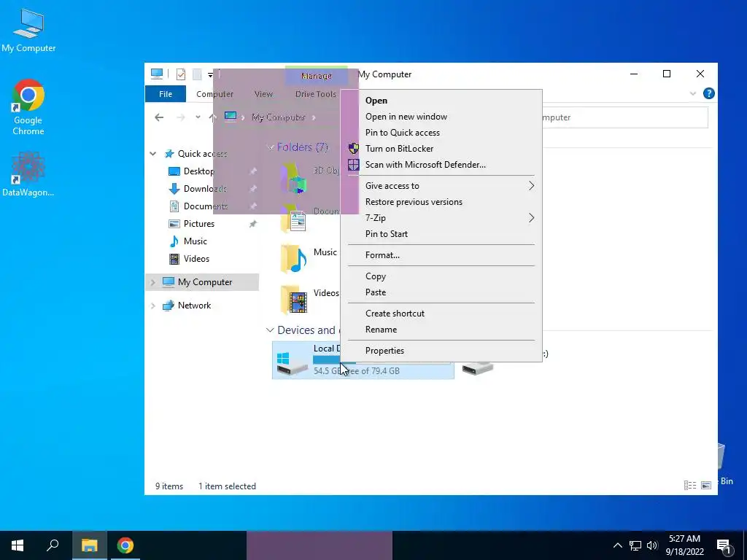
Task: Choose Create shortcut
Action: pos(441,314)
